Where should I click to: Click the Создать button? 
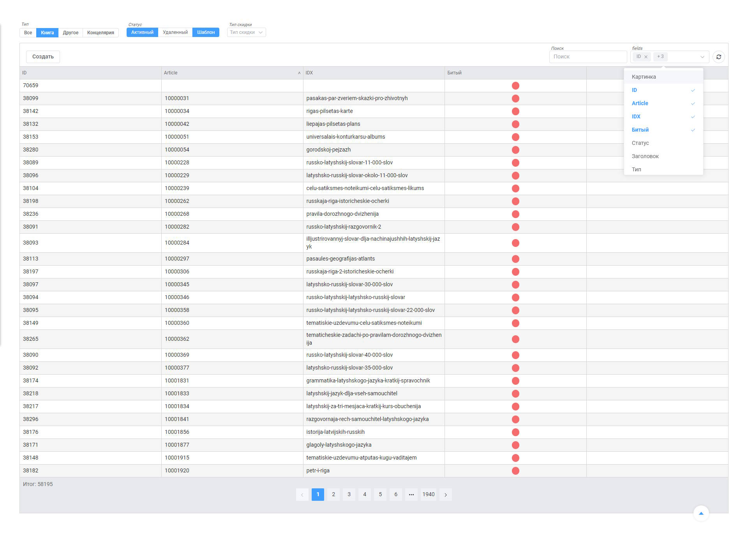tap(42, 57)
